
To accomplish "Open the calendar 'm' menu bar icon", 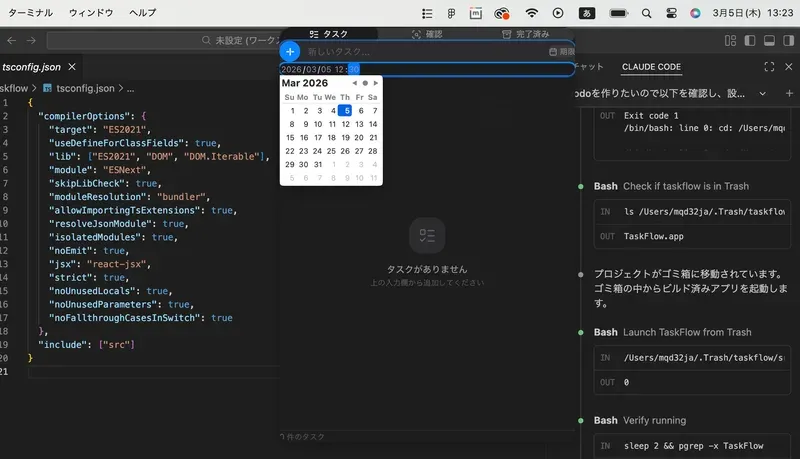I will coord(476,13).
